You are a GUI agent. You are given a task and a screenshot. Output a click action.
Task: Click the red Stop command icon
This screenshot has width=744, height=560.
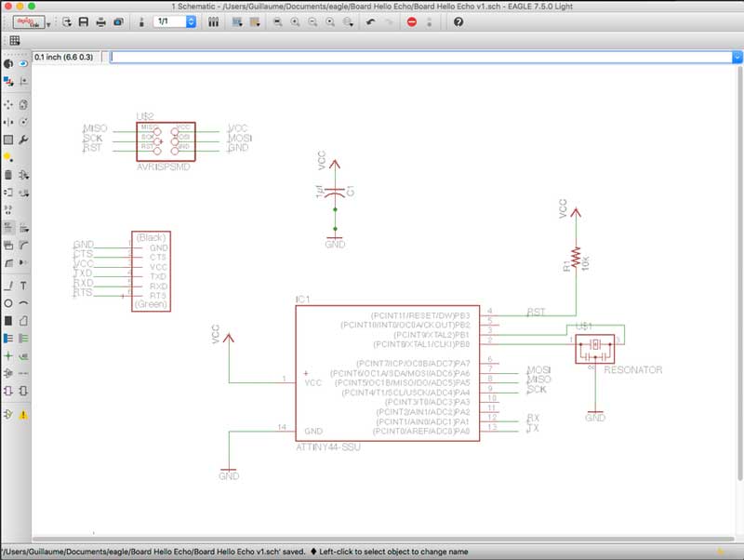412,21
